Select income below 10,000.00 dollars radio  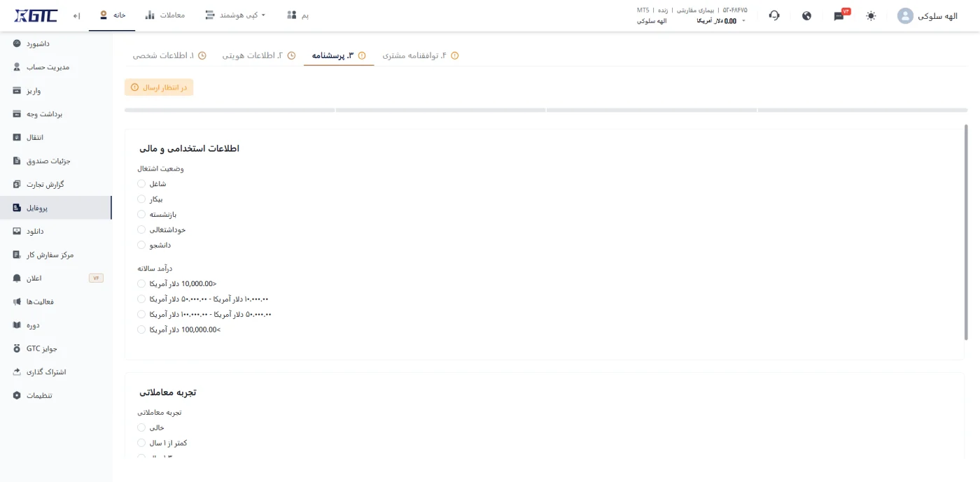click(x=141, y=284)
